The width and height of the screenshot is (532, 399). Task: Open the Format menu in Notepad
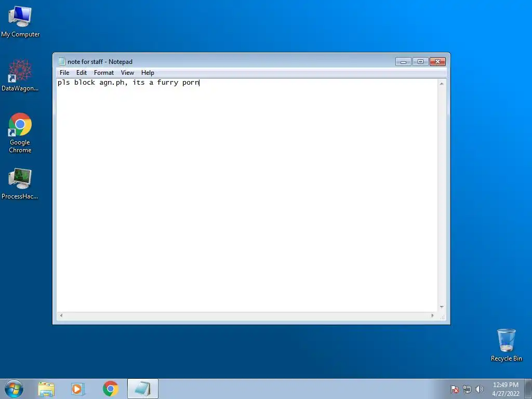[x=104, y=73]
